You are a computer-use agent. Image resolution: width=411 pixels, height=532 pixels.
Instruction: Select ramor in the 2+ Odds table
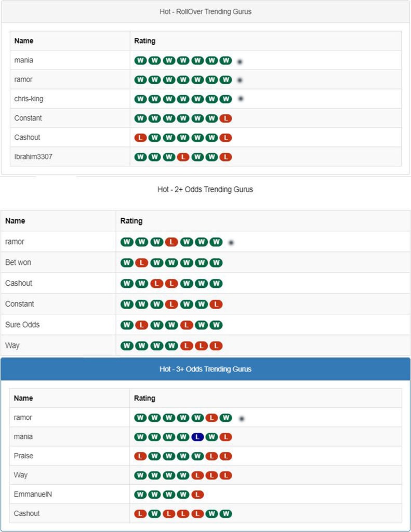pyautogui.click(x=15, y=242)
